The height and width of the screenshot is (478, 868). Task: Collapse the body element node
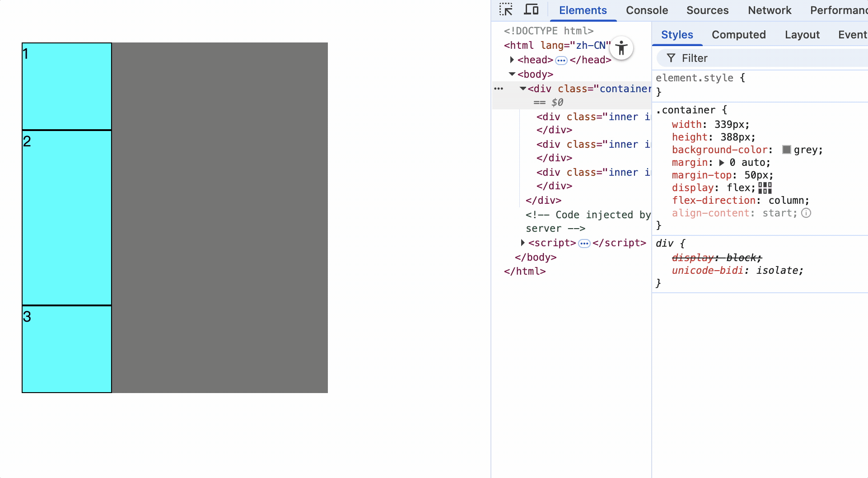point(512,74)
